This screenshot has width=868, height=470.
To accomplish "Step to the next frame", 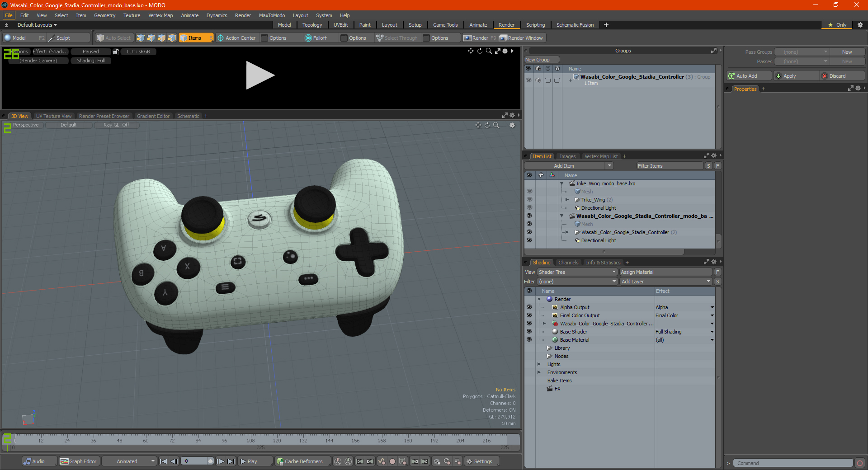I will click(220, 461).
